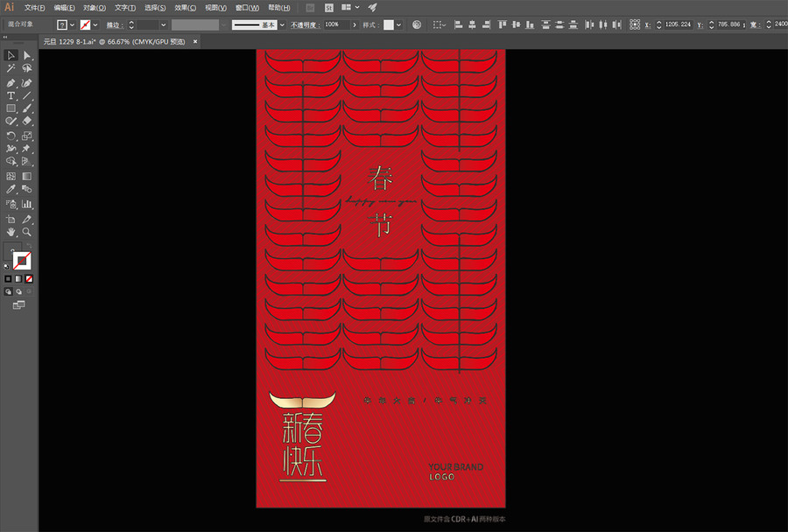Select the Direct Selection tool
Viewport: 788px width, 532px height.
(x=27, y=55)
